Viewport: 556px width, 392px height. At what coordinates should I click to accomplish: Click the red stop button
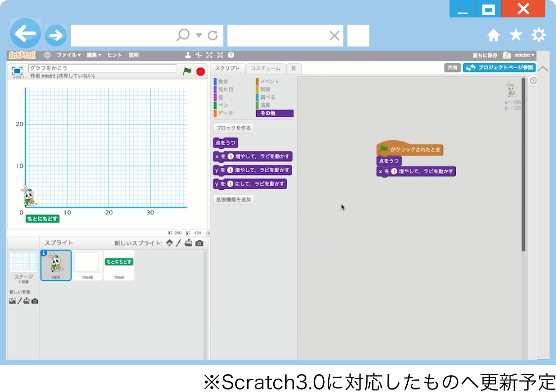[201, 72]
